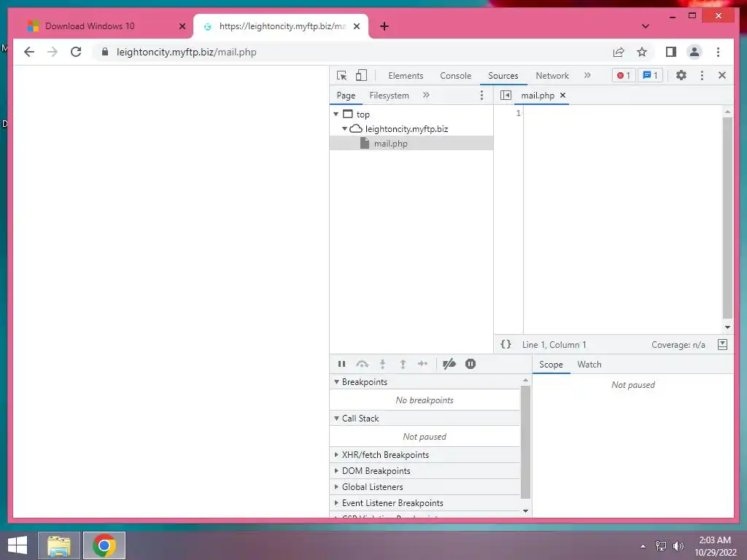
Task: Open DevTools settings gear
Action: (x=681, y=75)
